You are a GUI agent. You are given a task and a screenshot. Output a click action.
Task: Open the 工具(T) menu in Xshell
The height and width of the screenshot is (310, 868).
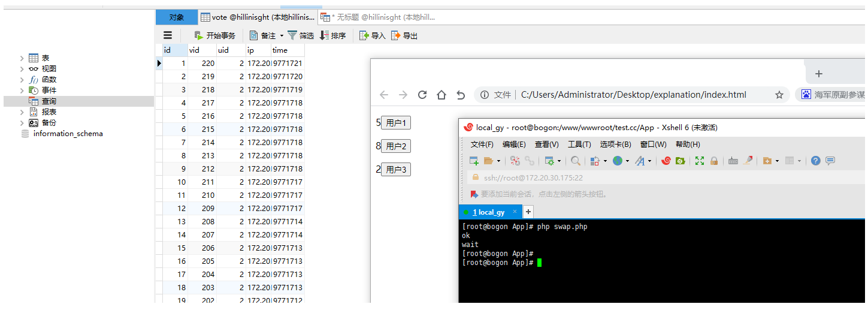pyautogui.click(x=579, y=145)
